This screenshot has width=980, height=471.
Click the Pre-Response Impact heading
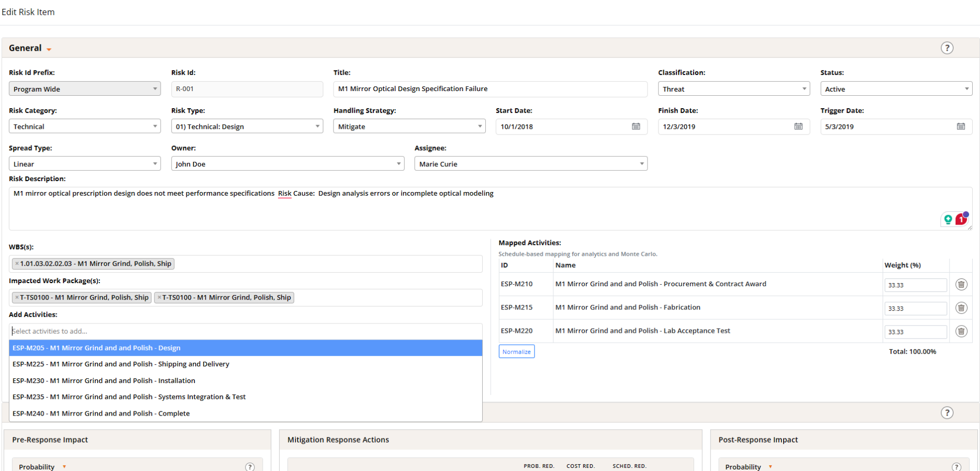(50, 440)
